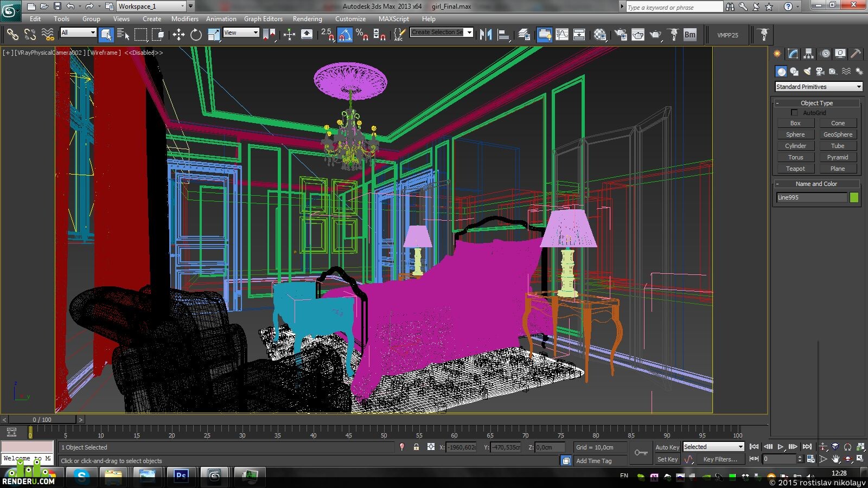Toggle the Auto Key animation mode
This screenshot has height=488, width=868.
(667, 447)
